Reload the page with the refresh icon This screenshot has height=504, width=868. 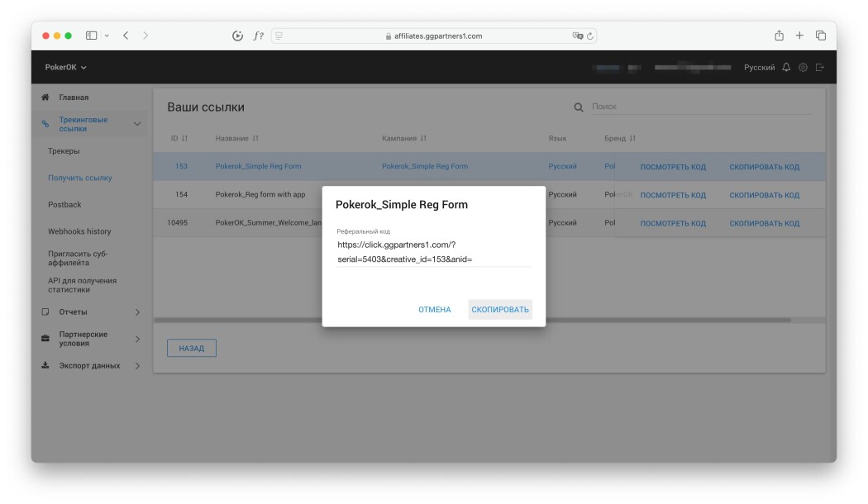590,36
